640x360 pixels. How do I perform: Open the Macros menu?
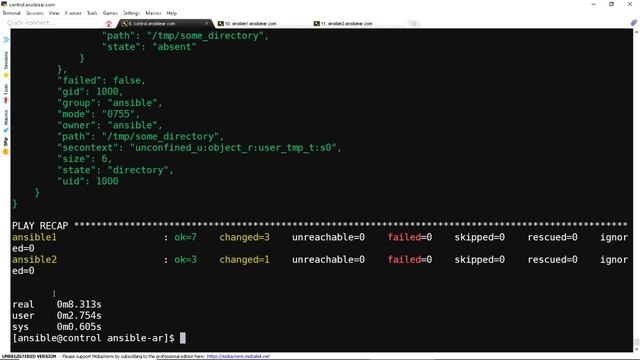click(x=153, y=13)
